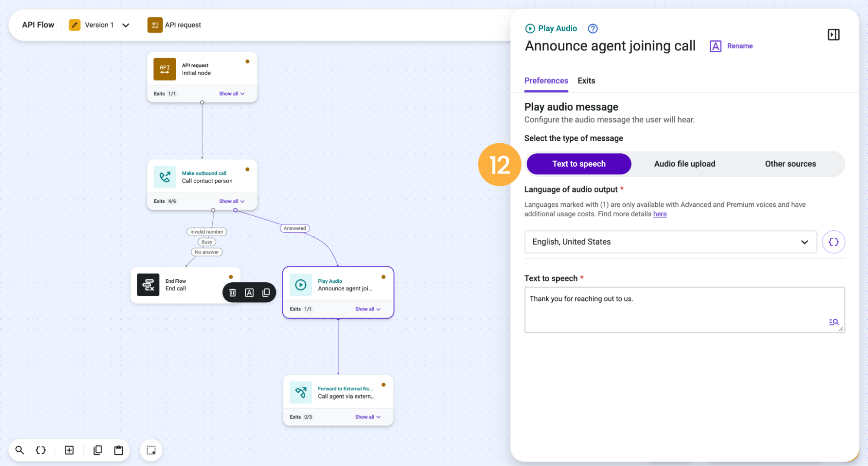Open the 'here' usage costs link
The width and height of the screenshot is (868, 466).
pyautogui.click(x=660, y=214)
